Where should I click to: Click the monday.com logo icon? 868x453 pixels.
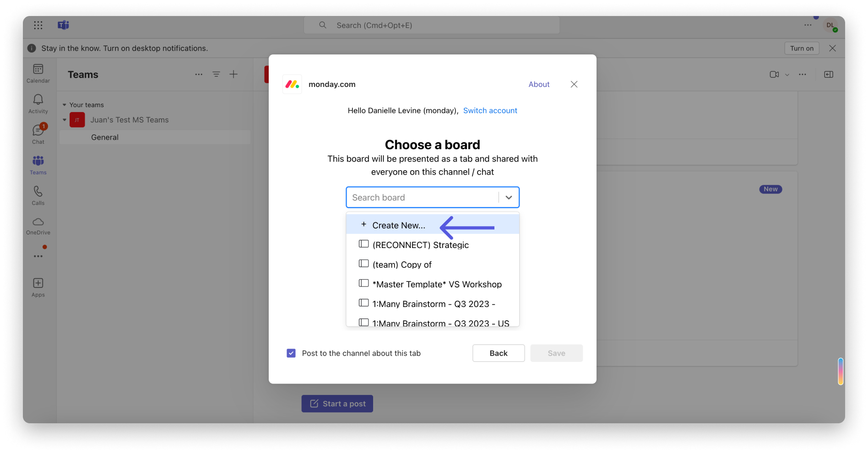[292, 84]
